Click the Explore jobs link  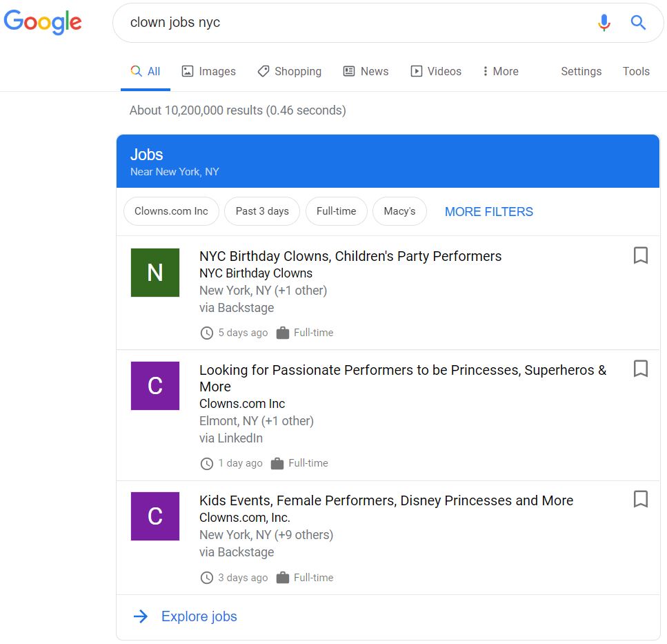click(x=199, y=616)
